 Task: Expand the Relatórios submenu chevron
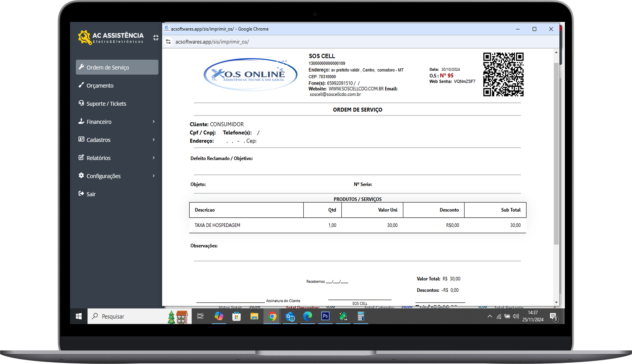click(x=153, y=158)
